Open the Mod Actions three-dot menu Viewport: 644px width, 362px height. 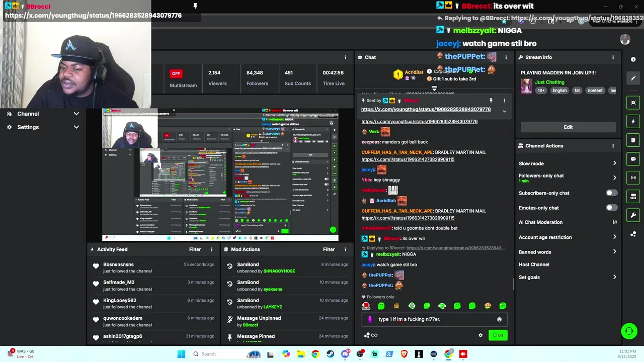coord(345,249)
